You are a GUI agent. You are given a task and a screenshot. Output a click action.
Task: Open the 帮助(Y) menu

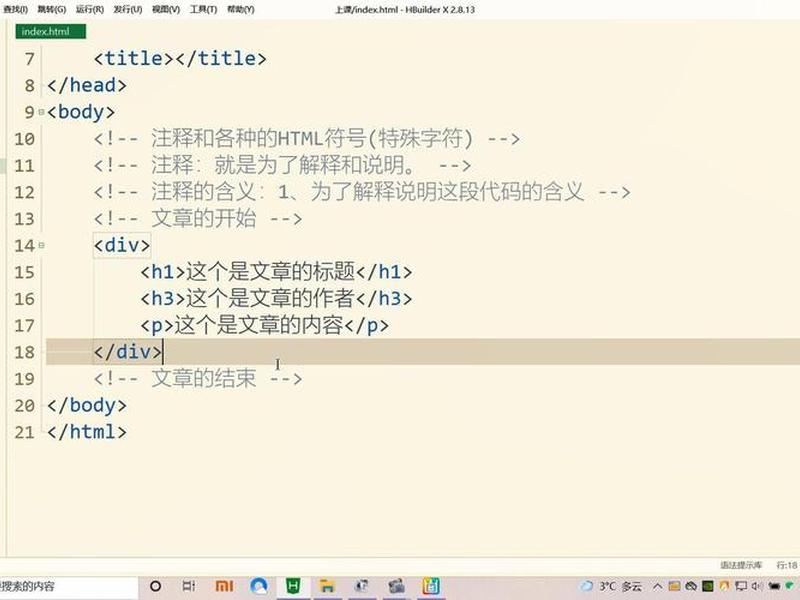point(241,10)
